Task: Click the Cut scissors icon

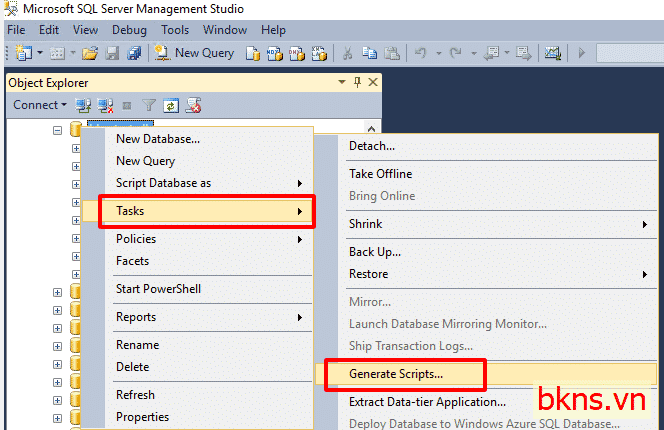Action: pyautogui.click(x=347, y=53)
